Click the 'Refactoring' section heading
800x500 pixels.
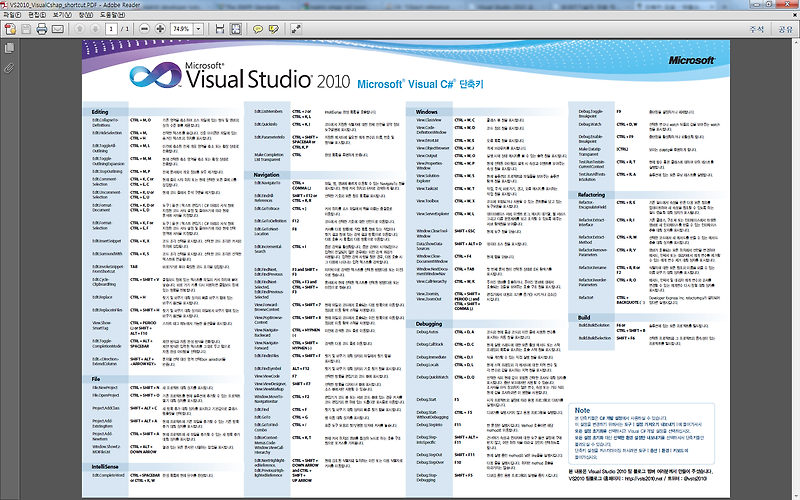click(x=591, y=195)
